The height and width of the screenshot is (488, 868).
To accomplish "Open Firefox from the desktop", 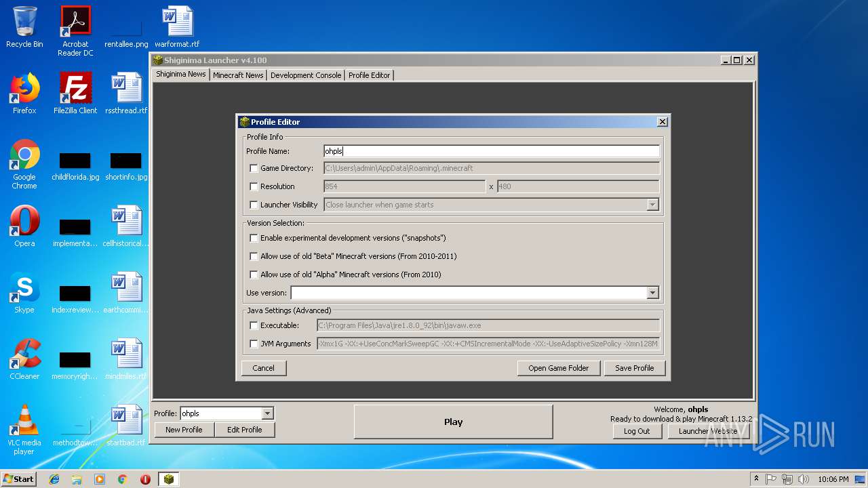I will click(24, 94).
